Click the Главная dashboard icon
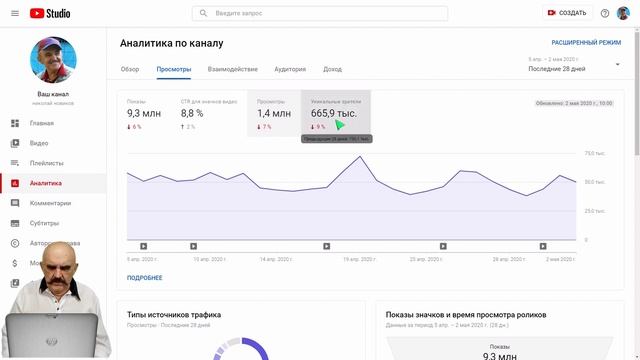The height and width of the screenshot is (360, 640). pyautogui.click(x=15, y=123)
